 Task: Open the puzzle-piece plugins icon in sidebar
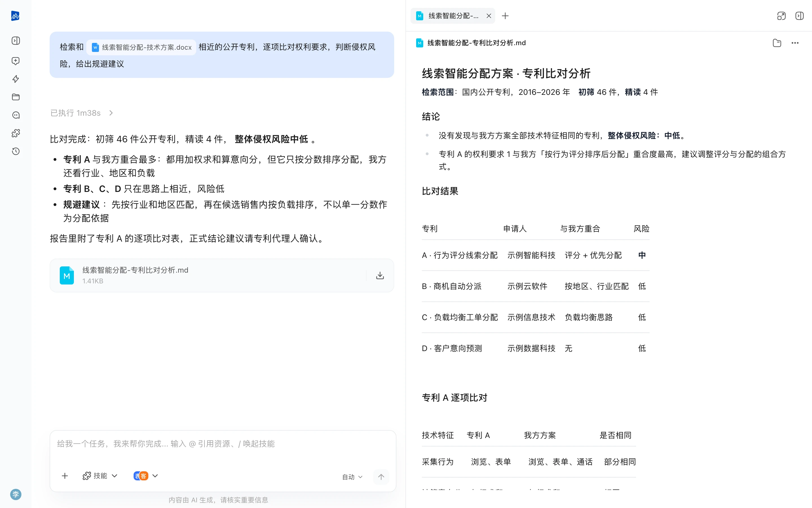pos(16,133)
